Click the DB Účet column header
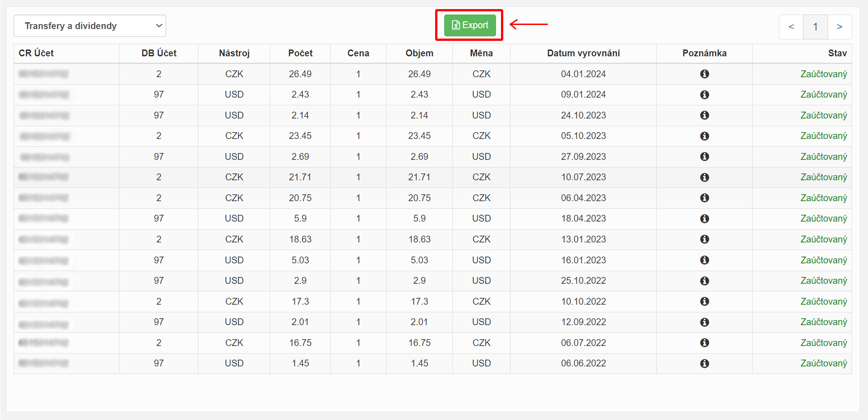 tap(159, 53)
